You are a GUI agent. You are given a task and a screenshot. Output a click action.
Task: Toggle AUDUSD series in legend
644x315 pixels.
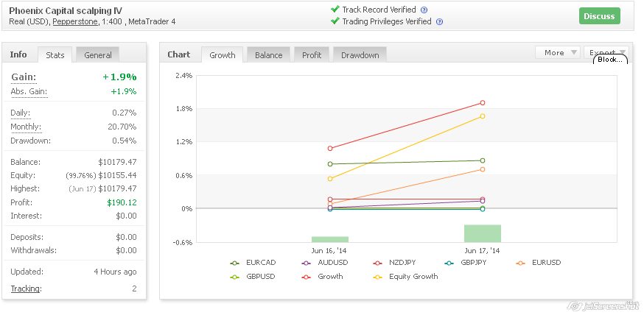pyautogui.click(x=324, y=263)
